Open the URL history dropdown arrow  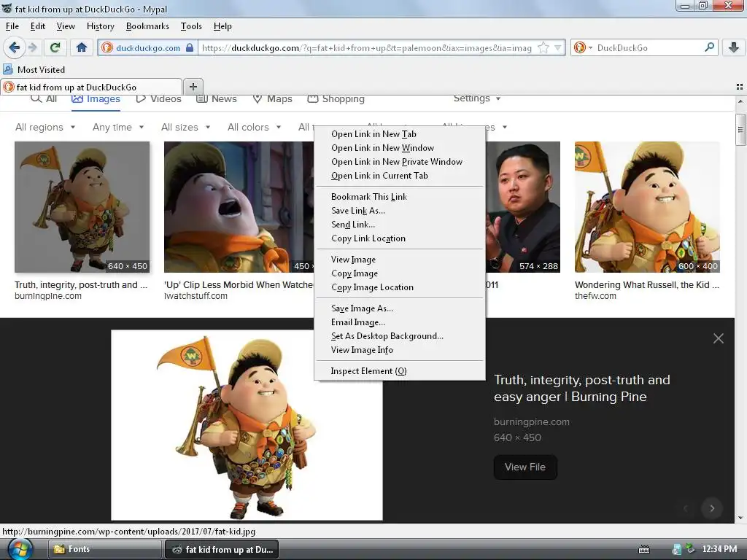[x=558, y=47]
